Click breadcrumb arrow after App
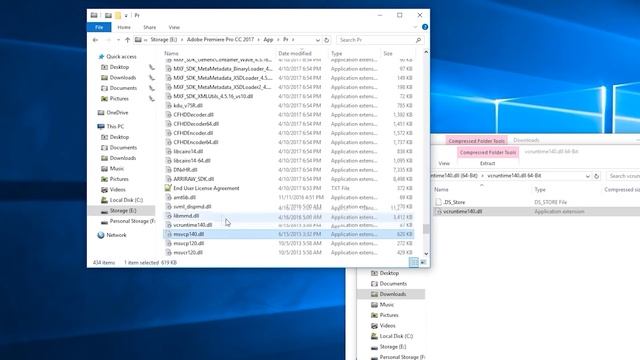 pyautogui.click(x=278, y=40)
